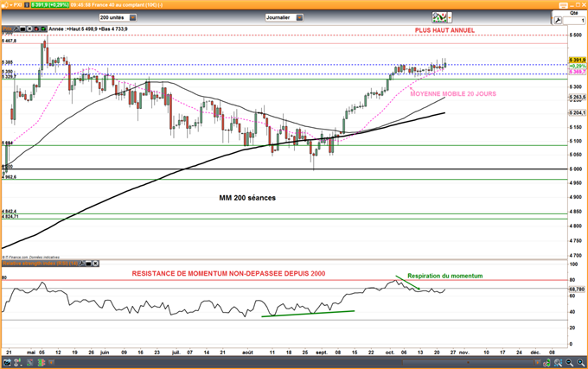The height and width of the screenshot is (369, 588).
Task: Click the second bottom-left drawing tools icon
Action: point(17,362)
